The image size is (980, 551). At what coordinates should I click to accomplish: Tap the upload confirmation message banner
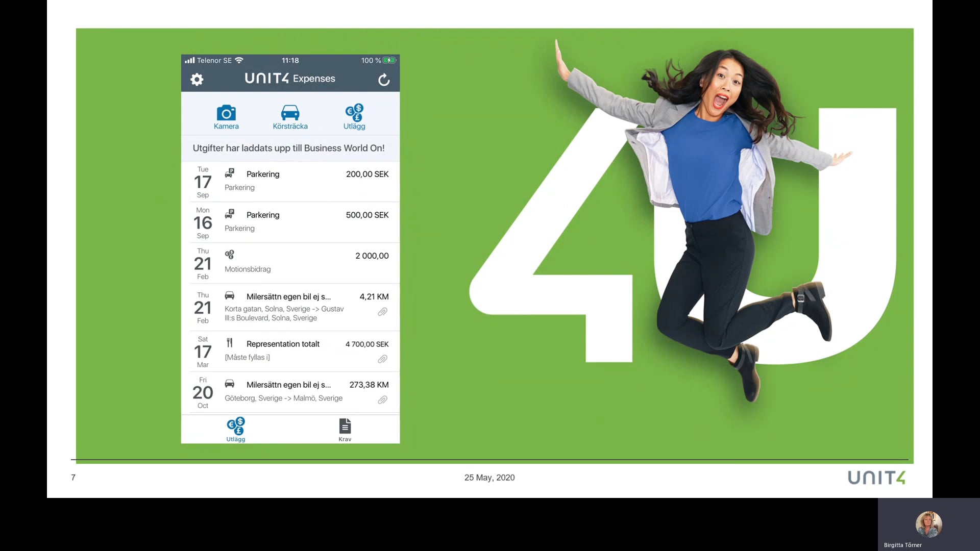point(289,148)
